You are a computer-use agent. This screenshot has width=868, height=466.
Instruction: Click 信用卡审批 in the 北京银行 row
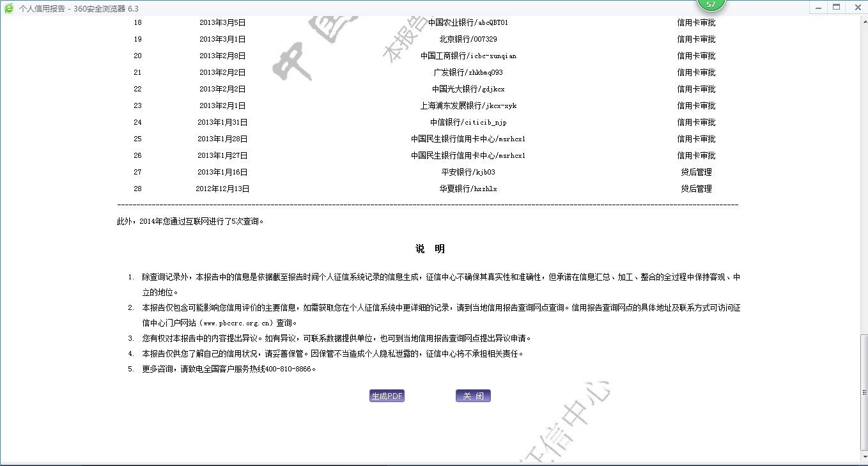tap(696, 39)
